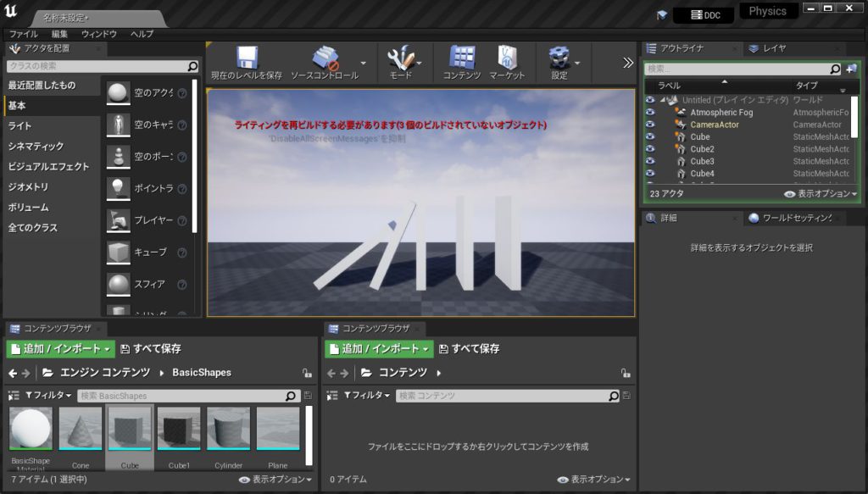Open Filters dropdown in BasicShapes browser
Image resolution: width=868 pixels, height=494 pixels.
point(48,396)
